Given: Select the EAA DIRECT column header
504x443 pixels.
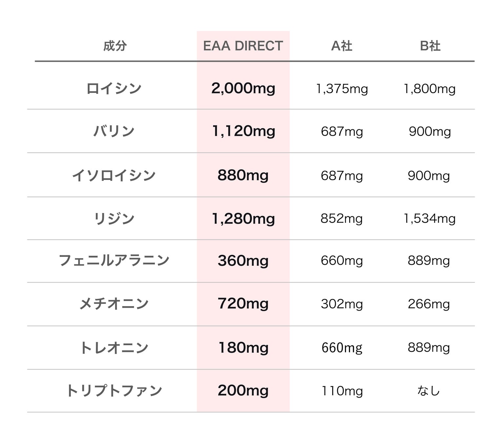Looking at the screenshot, I should (x=243, y=46).
